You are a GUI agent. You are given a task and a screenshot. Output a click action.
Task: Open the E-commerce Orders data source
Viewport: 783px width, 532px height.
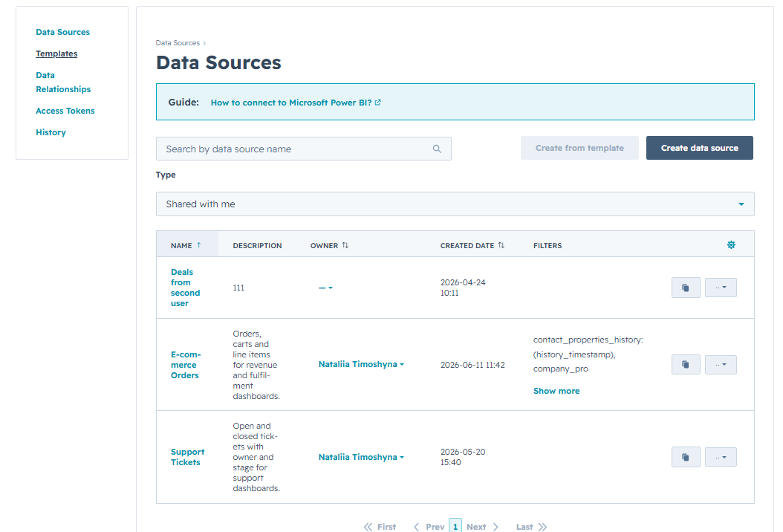pos(186,365)
